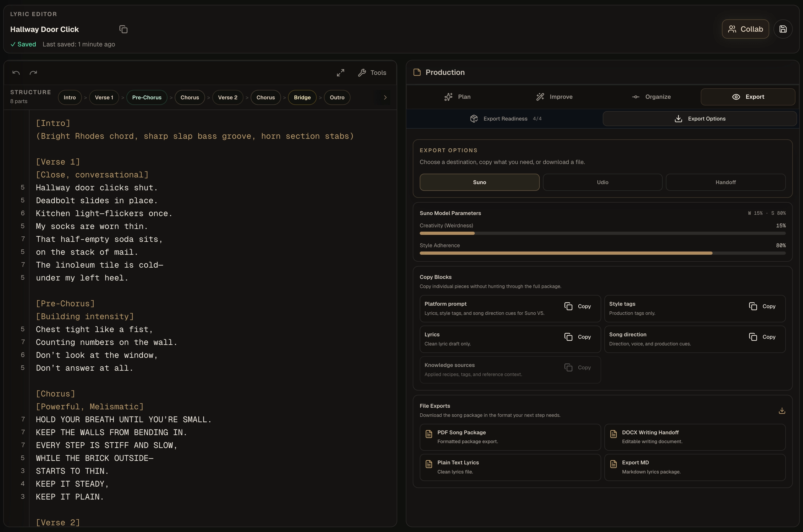Click the save disk icon button
Image resolution: width=803 pixels, height=532 pixels.
(783, 29)
